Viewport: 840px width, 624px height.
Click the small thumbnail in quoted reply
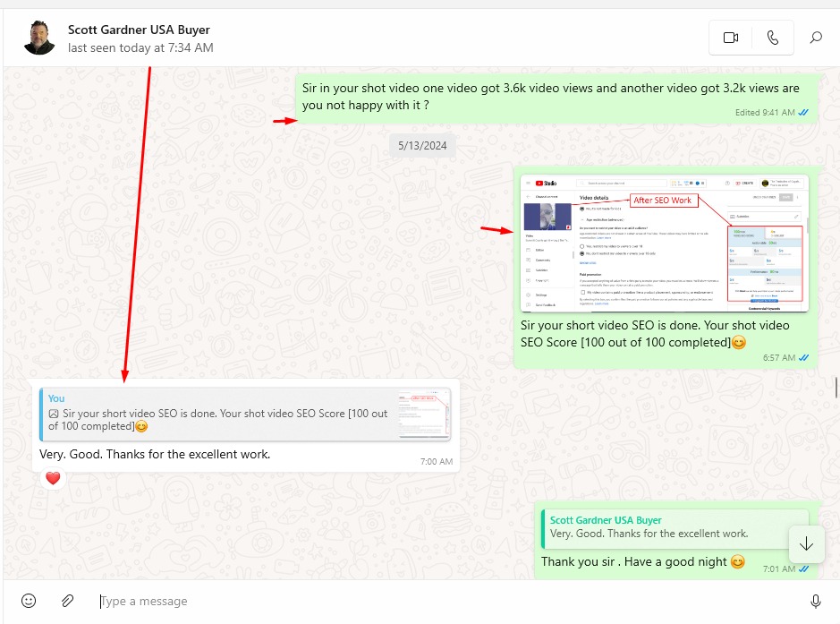point(425,415)
